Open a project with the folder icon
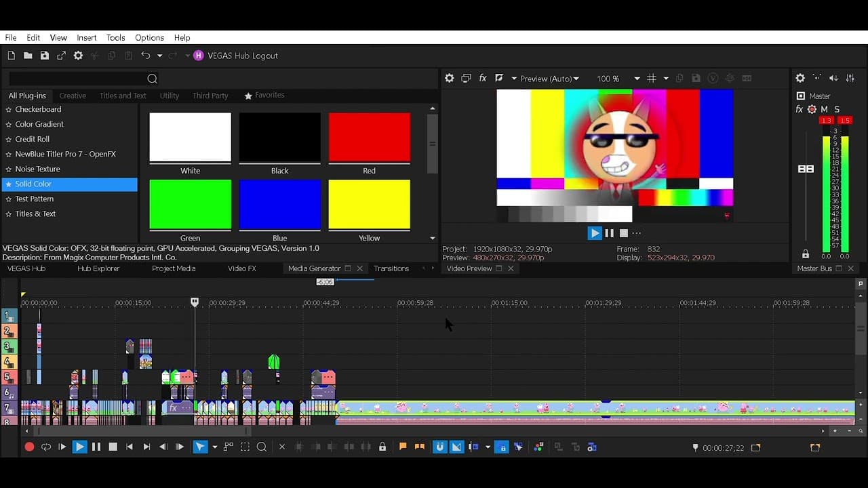Viewport: 868px width, 488px height. (x=28, y=56)
